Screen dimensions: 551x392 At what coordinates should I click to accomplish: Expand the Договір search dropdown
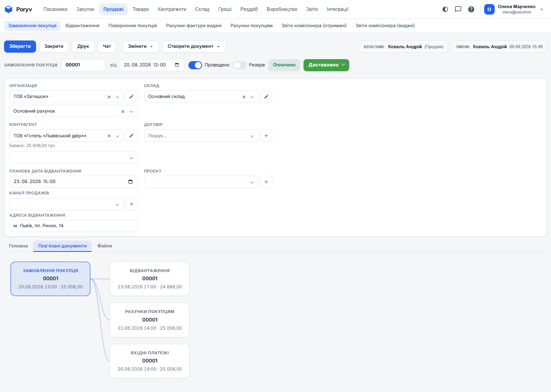click(252, 136)
